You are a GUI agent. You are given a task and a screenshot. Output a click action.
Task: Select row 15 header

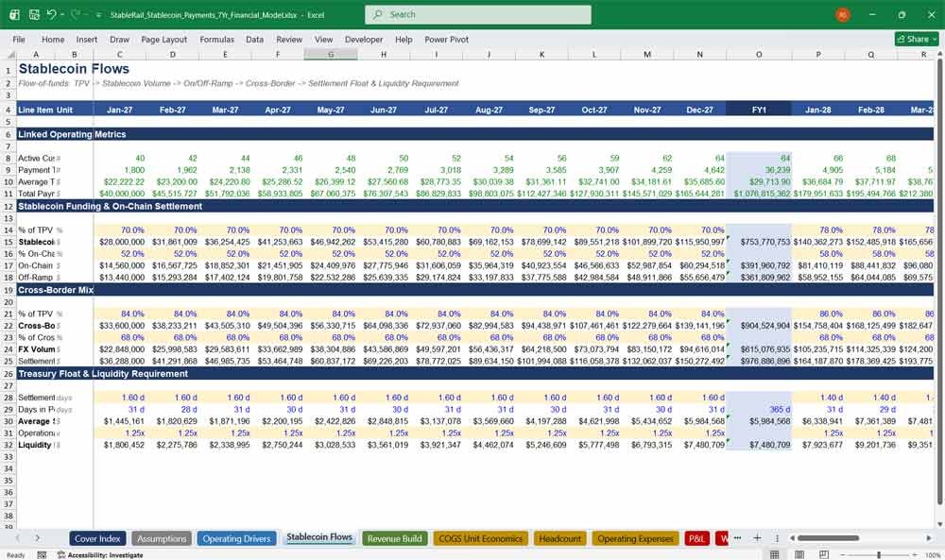[x=8, y=242]
